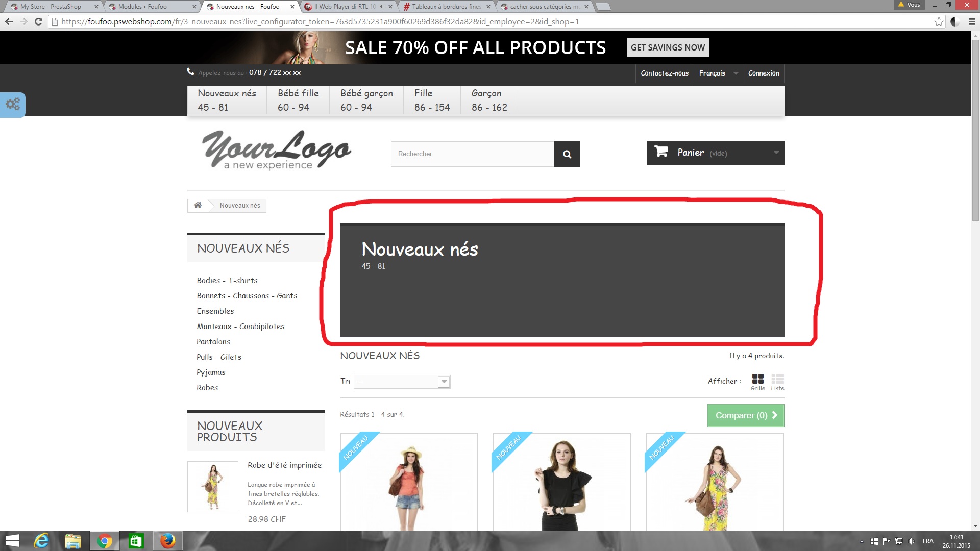Open the taskbar clock showing 17:41

pos(956,541)
